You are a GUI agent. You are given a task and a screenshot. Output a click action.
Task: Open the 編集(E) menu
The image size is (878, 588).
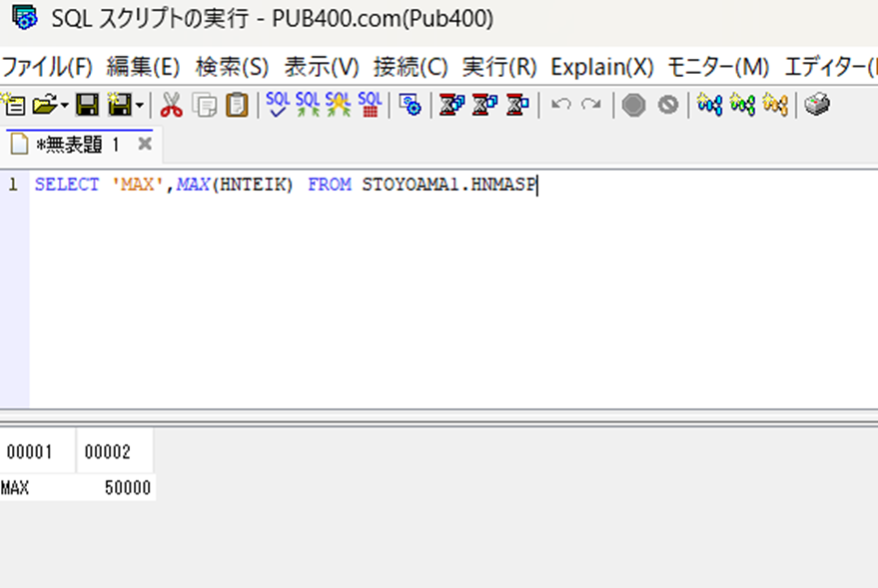click(x=144, y=67)
